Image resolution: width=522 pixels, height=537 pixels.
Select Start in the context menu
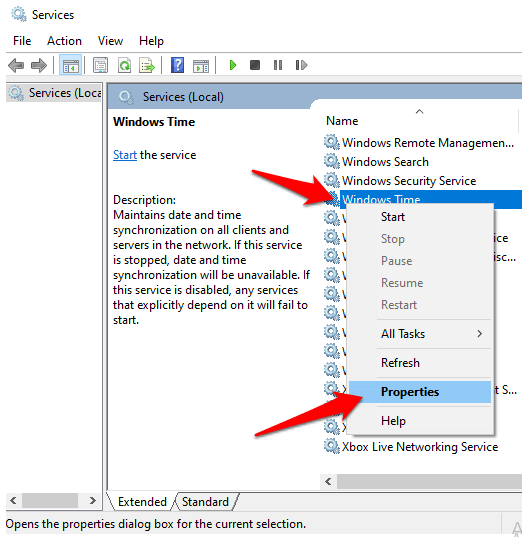[x=393, y=217]
